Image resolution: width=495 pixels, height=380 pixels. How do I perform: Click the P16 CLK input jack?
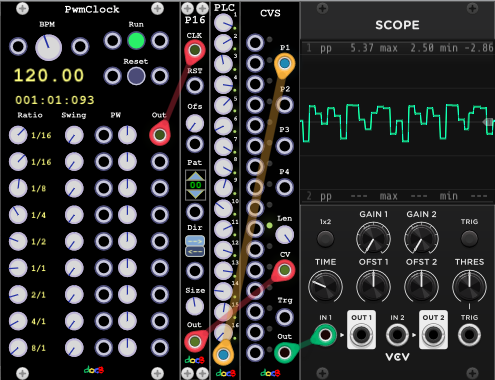[195, 50]
